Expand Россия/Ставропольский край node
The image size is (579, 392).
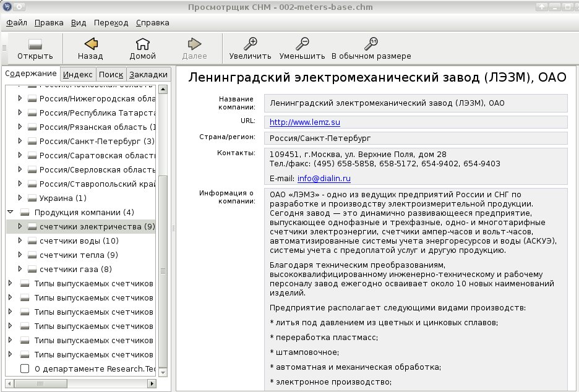tap(20, 184)
